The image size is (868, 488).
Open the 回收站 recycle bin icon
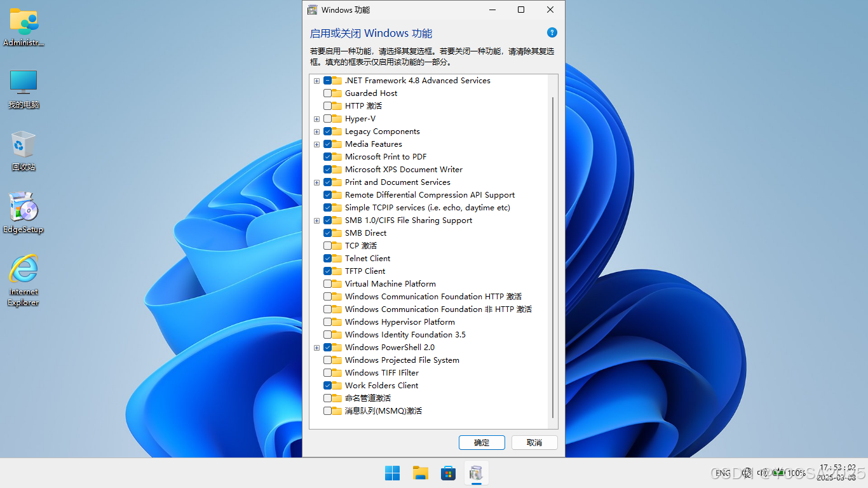point(24,151)
